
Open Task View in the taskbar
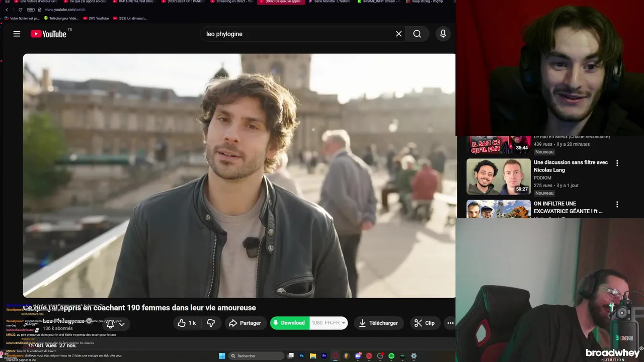[x=291, y=356]
